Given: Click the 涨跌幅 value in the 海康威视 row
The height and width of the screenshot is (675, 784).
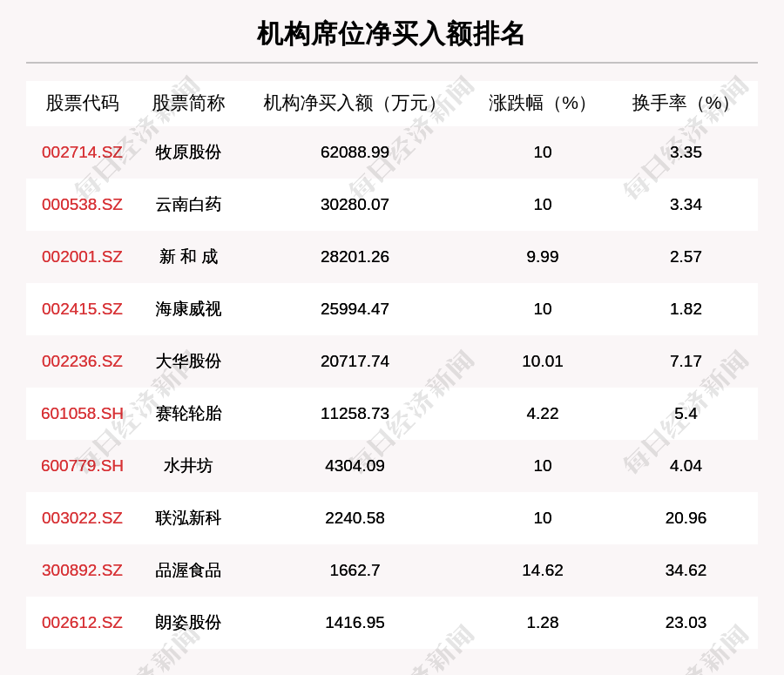Looking at the screenshot, I should point(543,309).
